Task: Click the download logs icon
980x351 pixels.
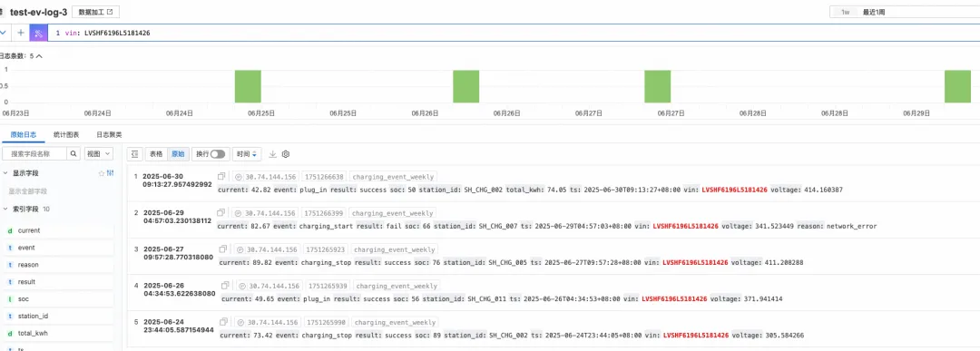Action: [x=272, y=154]
